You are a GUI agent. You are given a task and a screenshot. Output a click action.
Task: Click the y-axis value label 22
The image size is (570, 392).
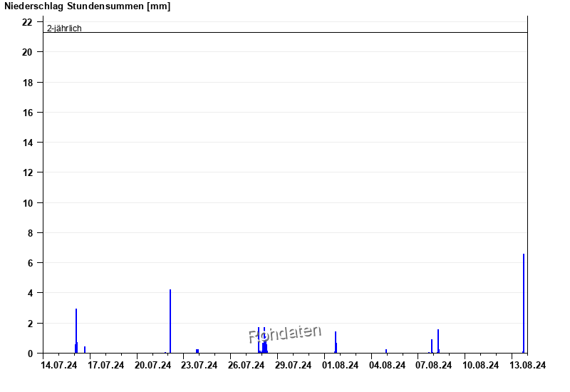(28, 22)
